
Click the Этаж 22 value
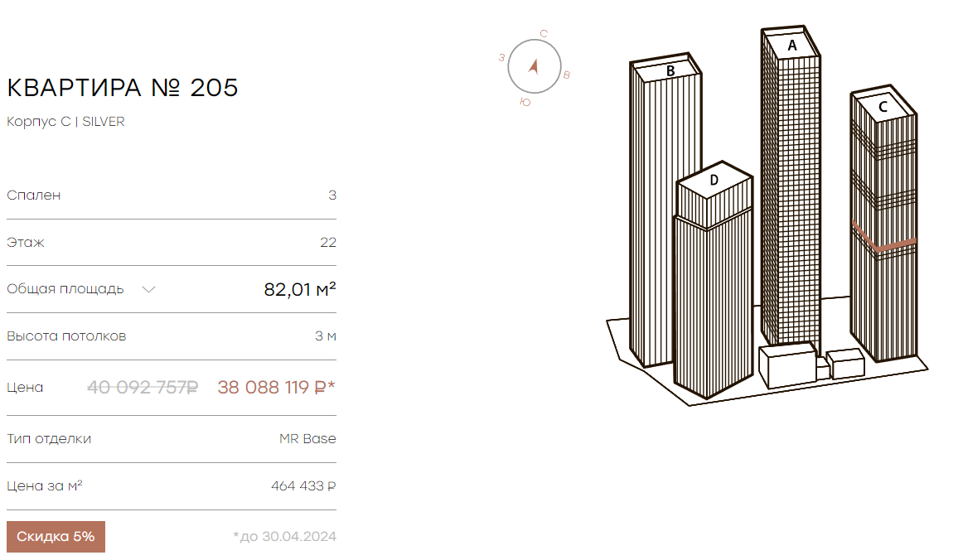point(328,243)
